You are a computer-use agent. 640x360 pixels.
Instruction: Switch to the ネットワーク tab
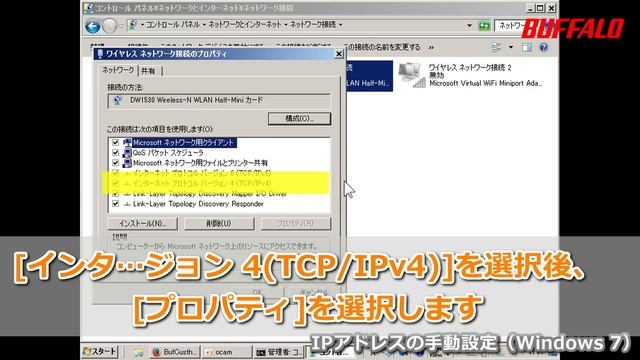point(118,70)
